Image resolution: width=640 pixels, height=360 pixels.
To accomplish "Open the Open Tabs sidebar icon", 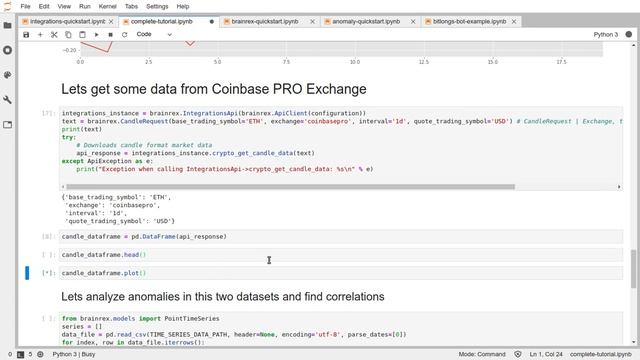I will pos(7,125).
